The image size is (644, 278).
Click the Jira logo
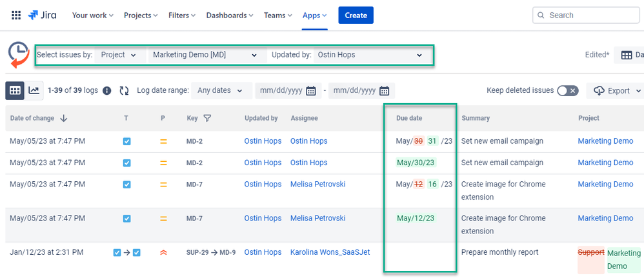[42, 15]
